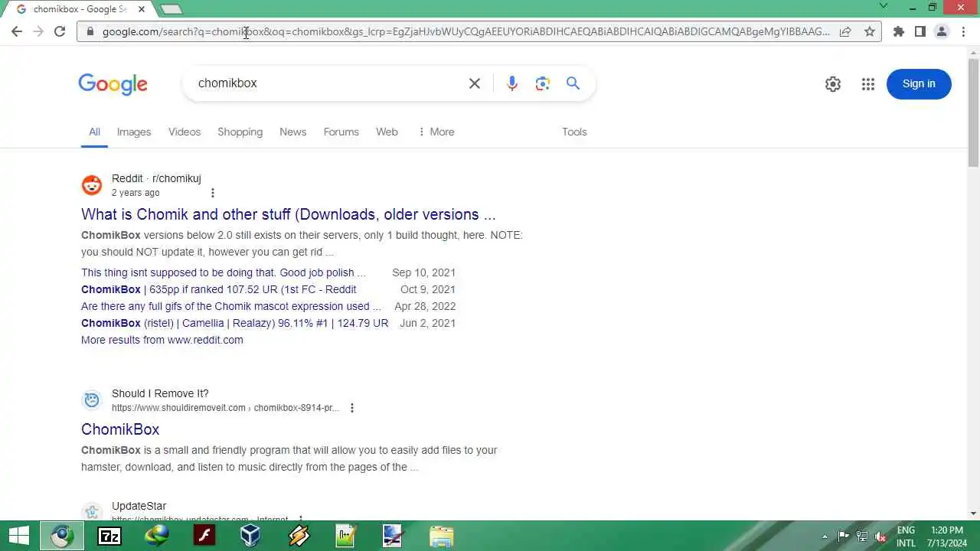Open More results from www.reddit.com
980x551 pixels.
click(x=162, y=340)
